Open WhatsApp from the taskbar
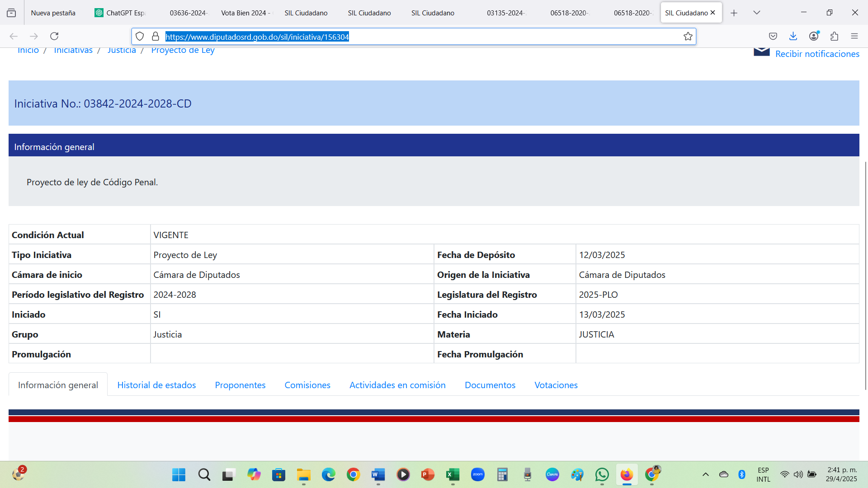The height and width of the screenshot is (488, 868). point(602,474)
